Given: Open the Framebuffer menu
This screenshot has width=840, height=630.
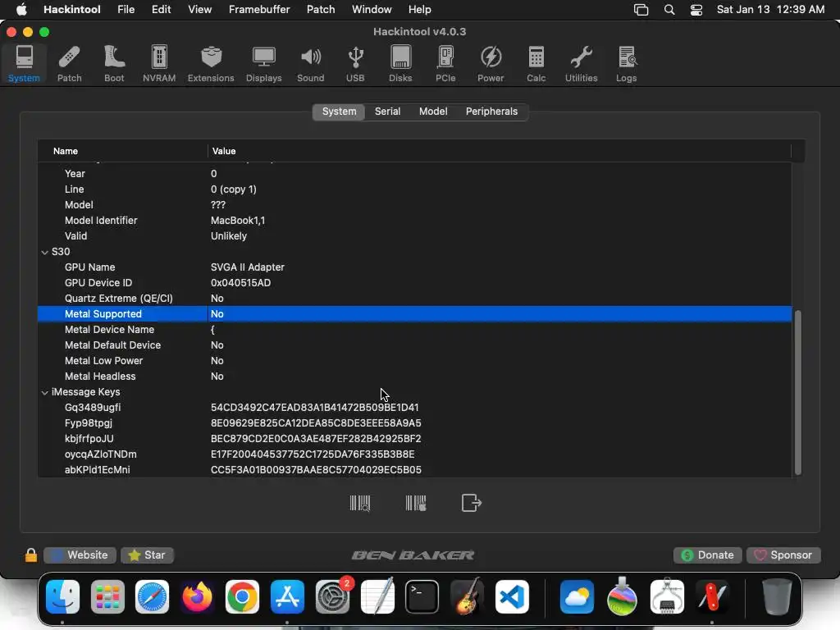Looking at the screenshot, I should pyautogui.click(x=259, y=10).
